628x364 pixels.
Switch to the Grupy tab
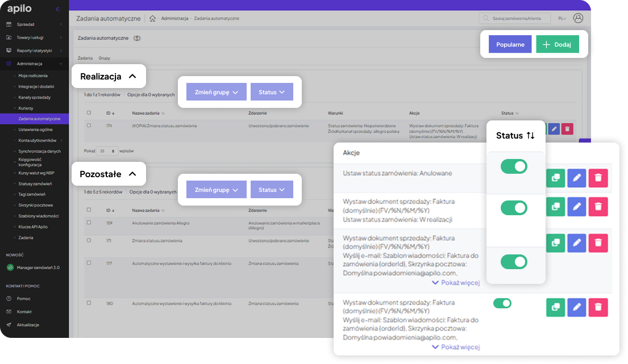104,58
